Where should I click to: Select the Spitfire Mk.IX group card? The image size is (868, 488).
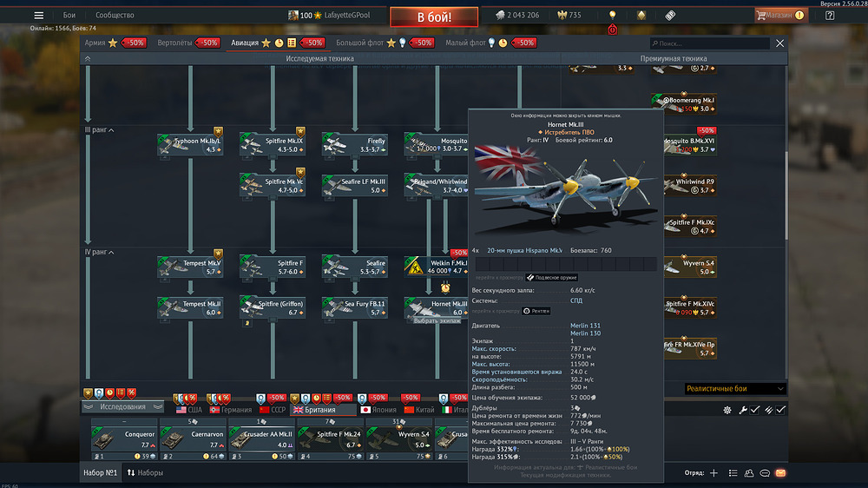(x=273, y=144)
